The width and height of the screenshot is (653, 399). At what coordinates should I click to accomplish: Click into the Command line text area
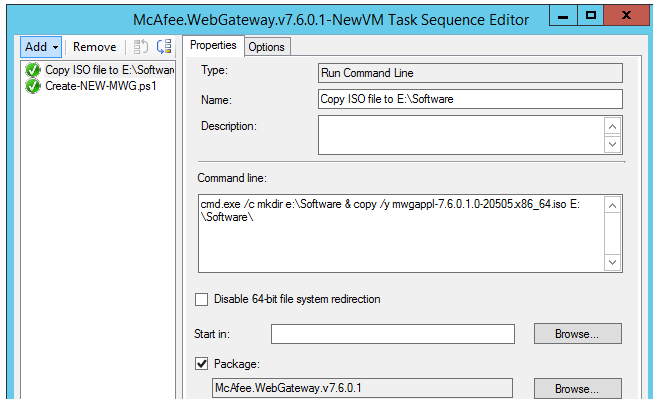coord(401,234)
